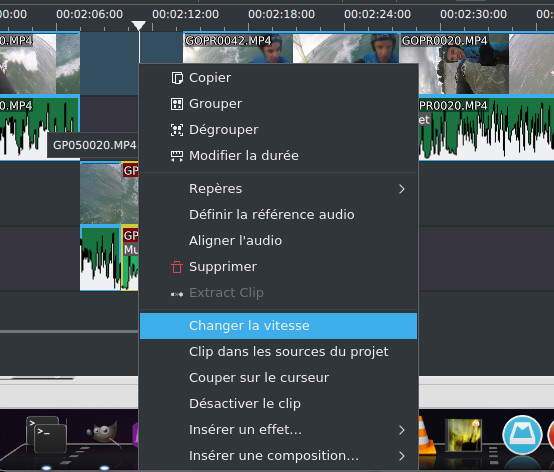Open the blue mail envelope dock icon

point(522,435)
